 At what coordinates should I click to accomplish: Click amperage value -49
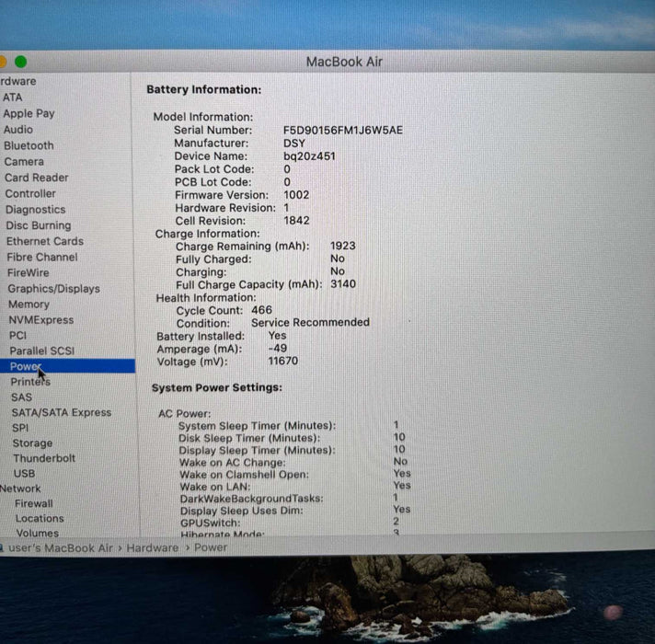[x=278, y=349]
